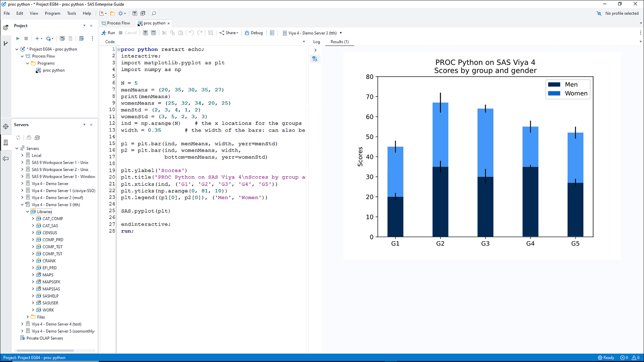Open the Servers pane dropdown arrow

click(x=84, y=125)
